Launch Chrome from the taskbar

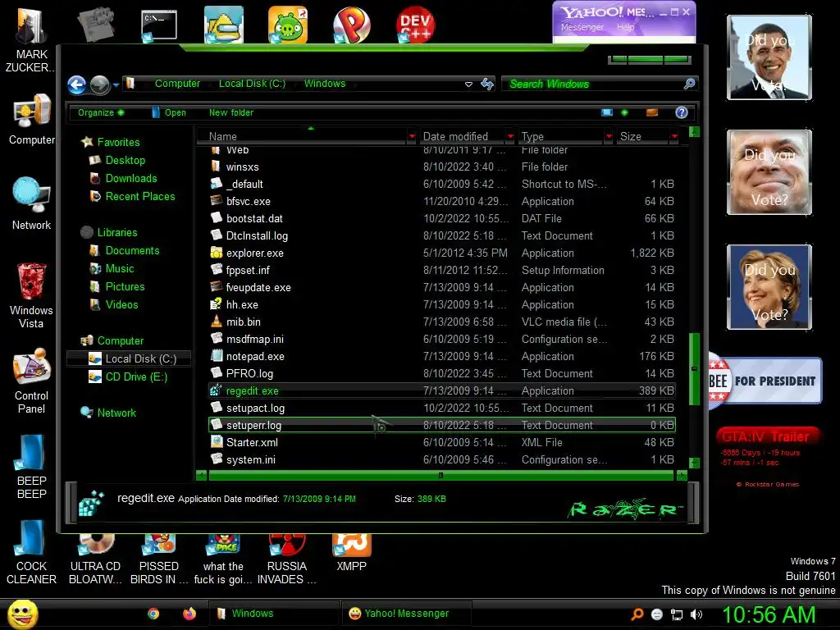153,614
